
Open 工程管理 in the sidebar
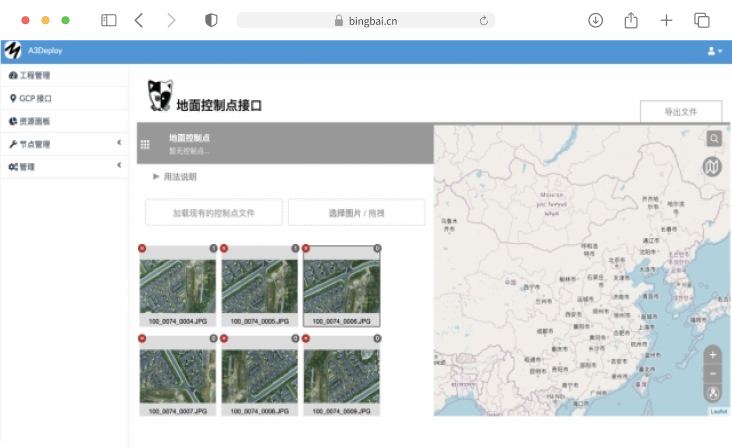tap(34, 75)
